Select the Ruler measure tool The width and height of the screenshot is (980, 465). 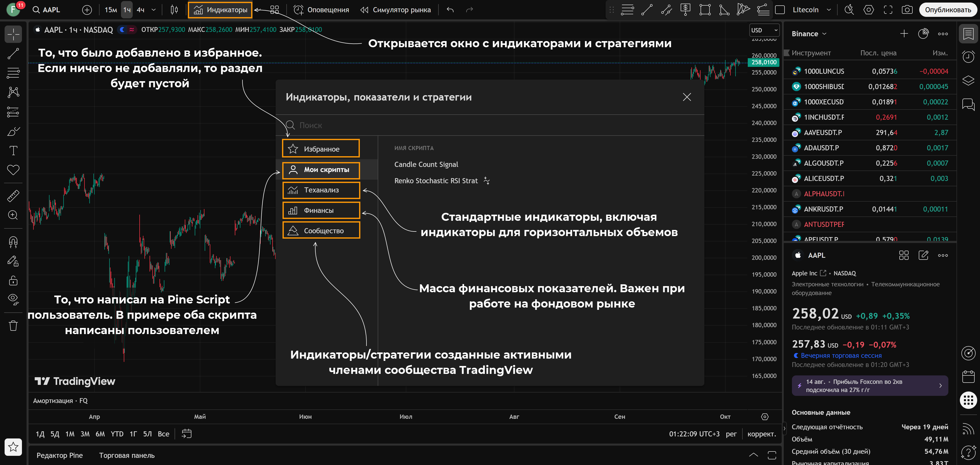point(13,195)
